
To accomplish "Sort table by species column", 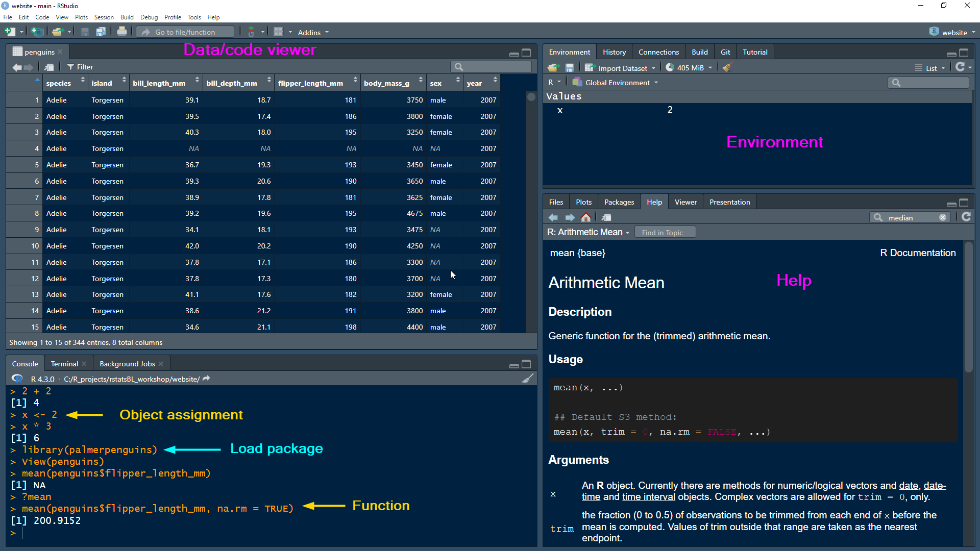I will [x=59, y=83].
